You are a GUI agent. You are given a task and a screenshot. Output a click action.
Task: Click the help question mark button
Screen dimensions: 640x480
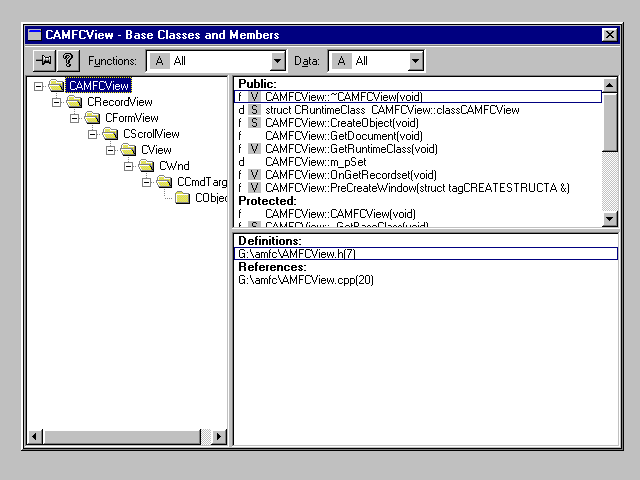tap(68, 61)
